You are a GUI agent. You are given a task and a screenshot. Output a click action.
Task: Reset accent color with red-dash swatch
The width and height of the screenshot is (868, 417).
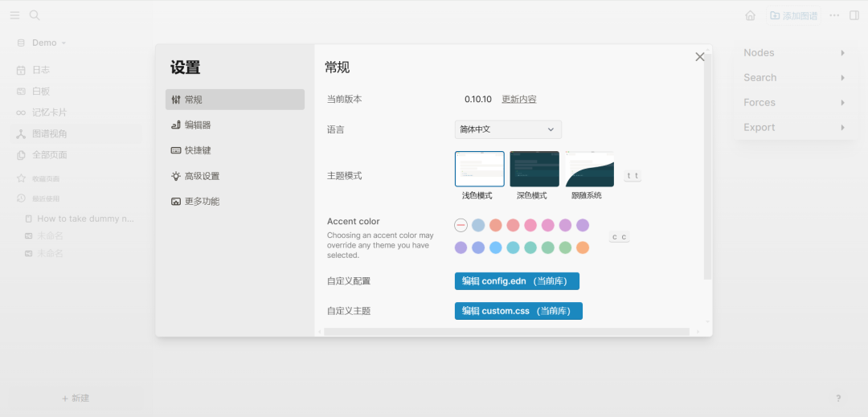pos(461,225)
